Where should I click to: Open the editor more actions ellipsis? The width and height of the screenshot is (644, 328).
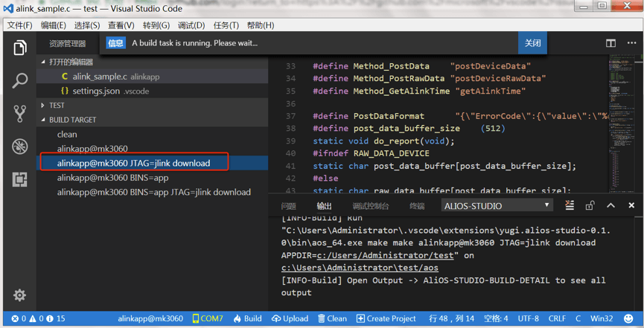(631, 43)
